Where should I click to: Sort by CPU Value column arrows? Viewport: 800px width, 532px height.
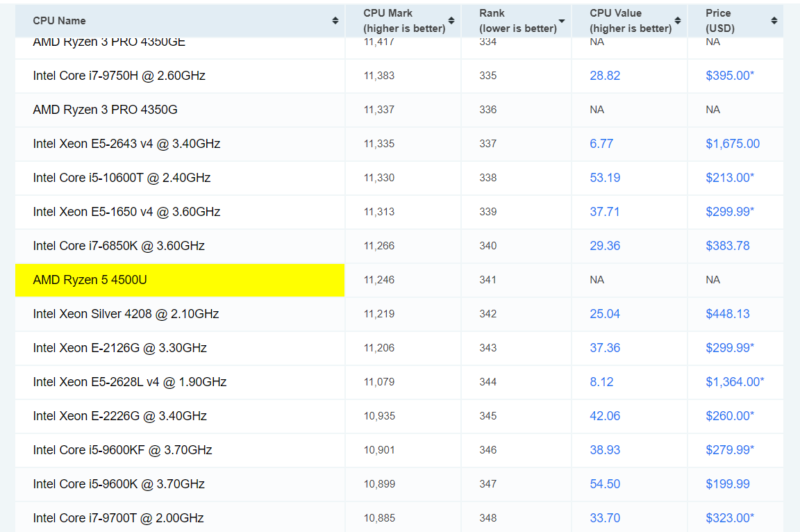tap(678, 20)
